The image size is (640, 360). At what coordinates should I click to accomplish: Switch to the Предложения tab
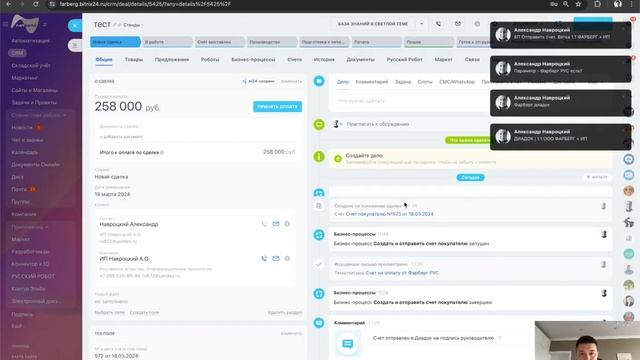point(172,60)
